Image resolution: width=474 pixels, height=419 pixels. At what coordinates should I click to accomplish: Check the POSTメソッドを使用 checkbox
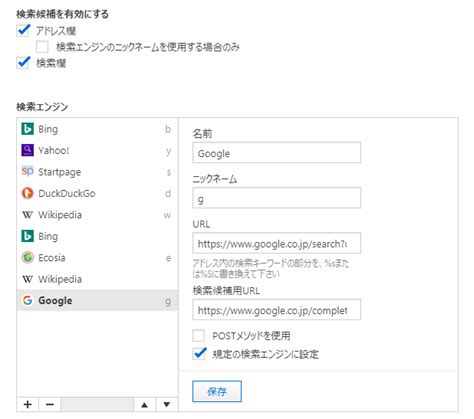(x=199, y=335)
